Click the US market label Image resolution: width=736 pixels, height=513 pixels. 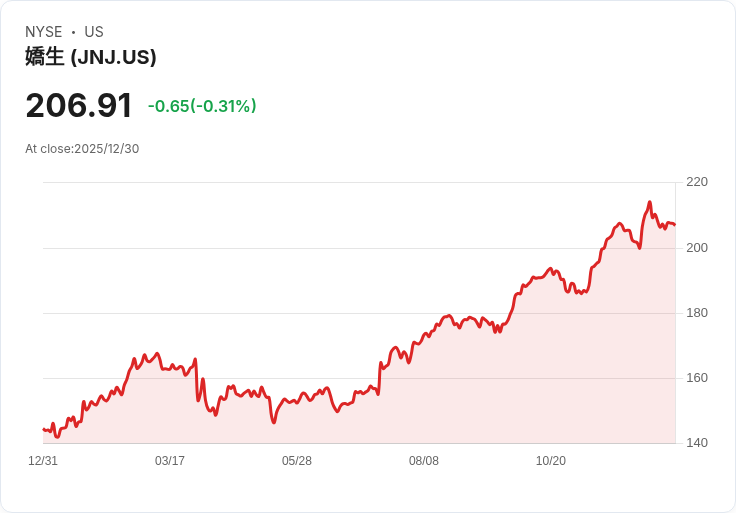(94, 32)
